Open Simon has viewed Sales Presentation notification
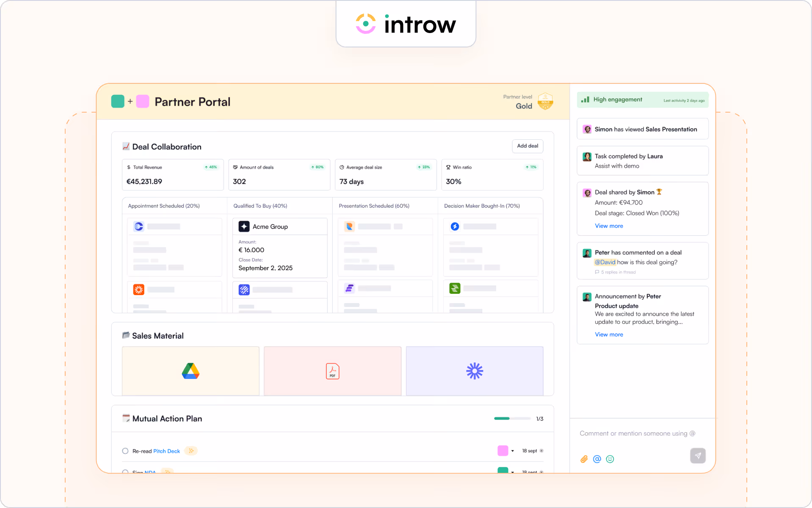The height and width of the screenshot is (508, 812). click(643, 129)
